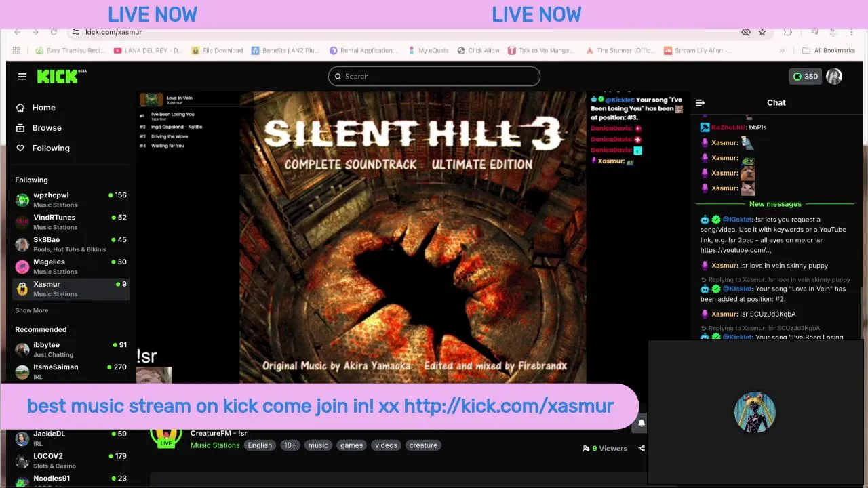Click the browser back arrow
The width and height of the screenshot is (868, 488).
(18, 32)
